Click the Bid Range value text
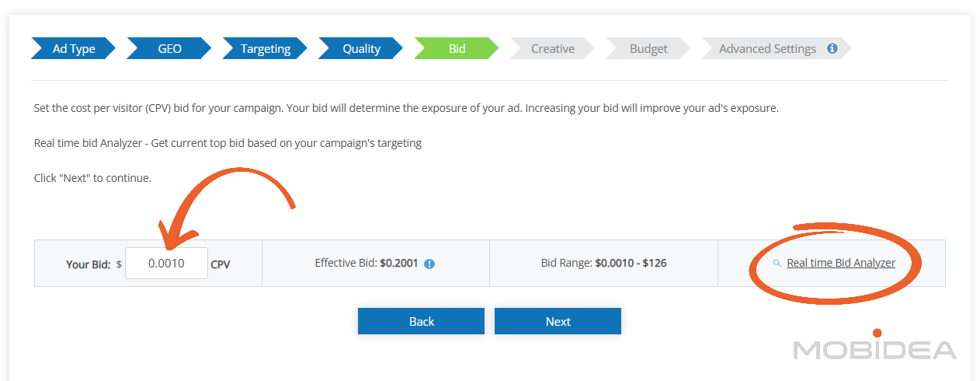 pos(631,263)
